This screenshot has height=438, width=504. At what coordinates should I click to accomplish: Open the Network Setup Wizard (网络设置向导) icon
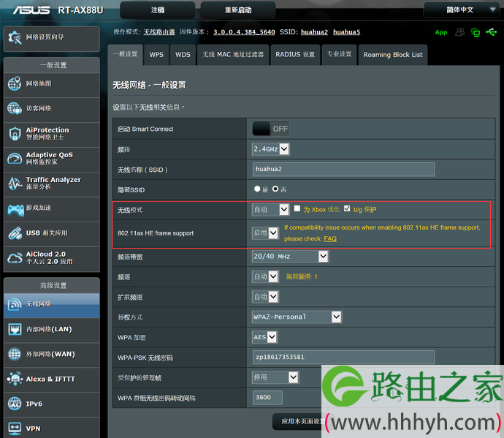(x=15, y=37)
